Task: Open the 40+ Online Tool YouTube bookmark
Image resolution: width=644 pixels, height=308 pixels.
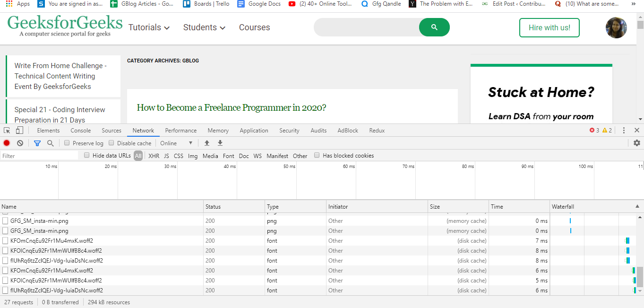Action: [320, 4]
